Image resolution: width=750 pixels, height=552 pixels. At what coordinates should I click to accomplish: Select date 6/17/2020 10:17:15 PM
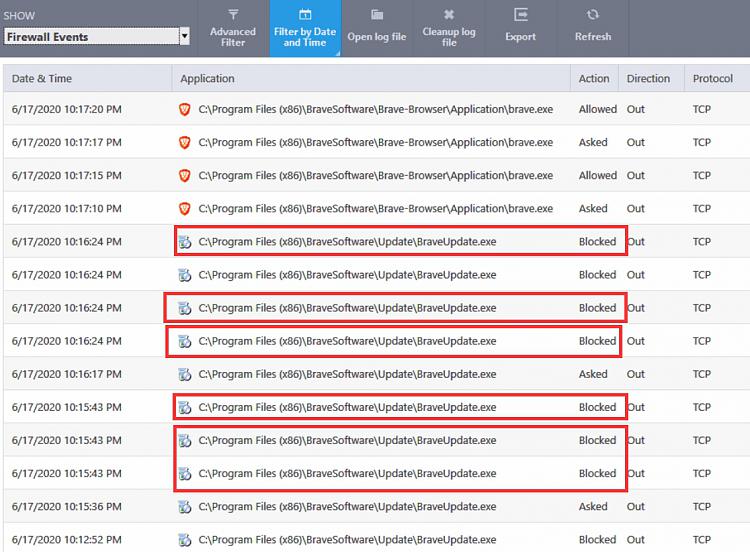[66, 176]
